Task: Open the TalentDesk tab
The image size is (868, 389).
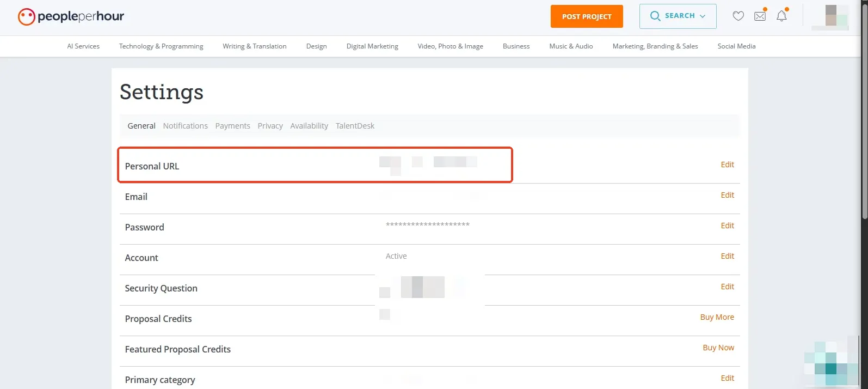Action: 355,126
